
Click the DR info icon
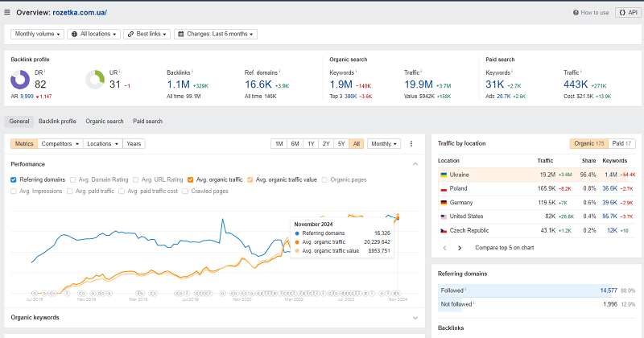coord(45,72)
